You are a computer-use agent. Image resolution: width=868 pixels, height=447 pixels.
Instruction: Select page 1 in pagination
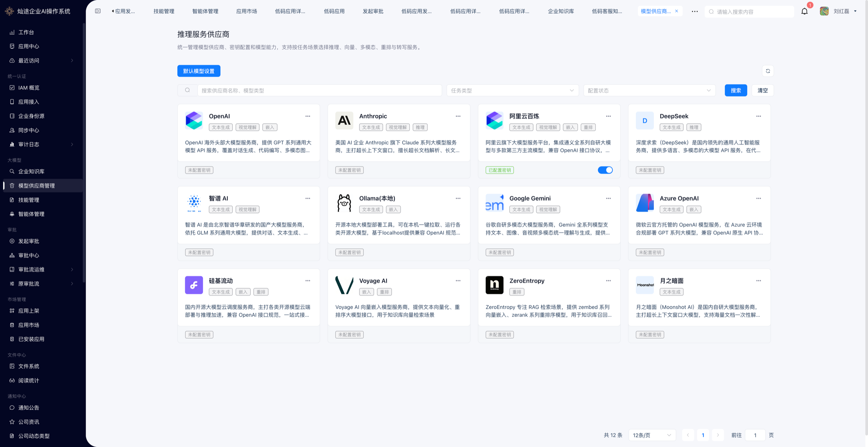coord(703,435)
